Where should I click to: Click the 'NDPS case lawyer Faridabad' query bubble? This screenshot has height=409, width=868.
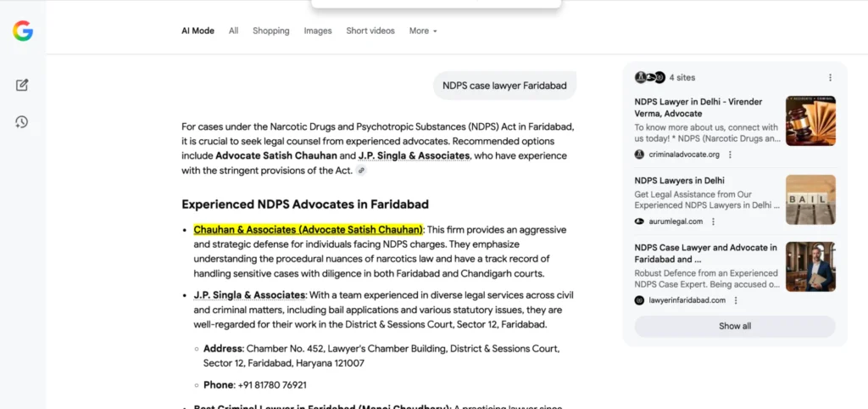[504, 86]
